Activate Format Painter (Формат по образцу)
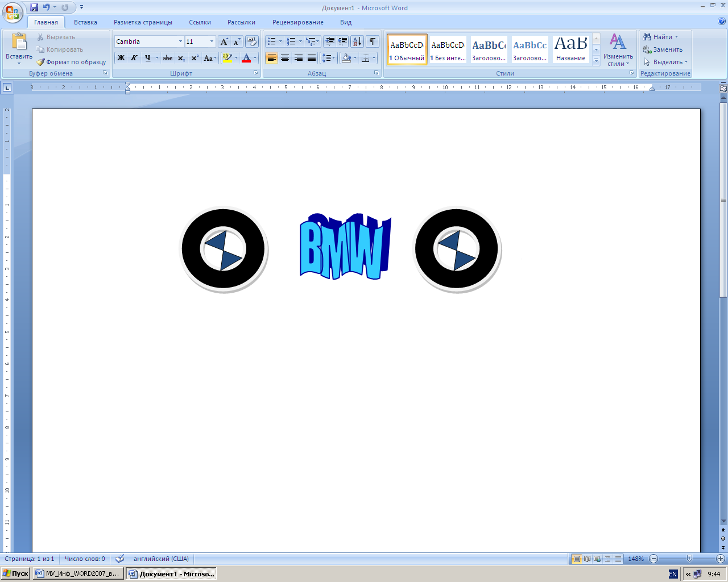Viewport: 728px width, 582px height. click(x=71, y=62)
